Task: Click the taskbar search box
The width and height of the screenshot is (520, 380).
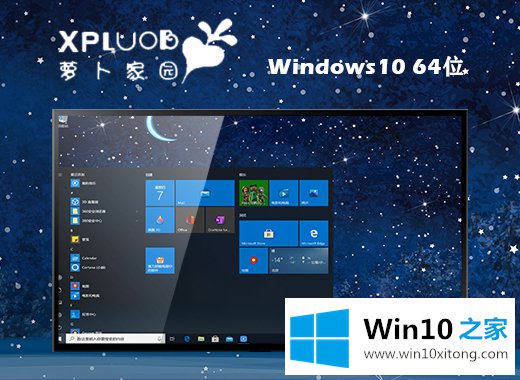Action: tap(115, 339)
